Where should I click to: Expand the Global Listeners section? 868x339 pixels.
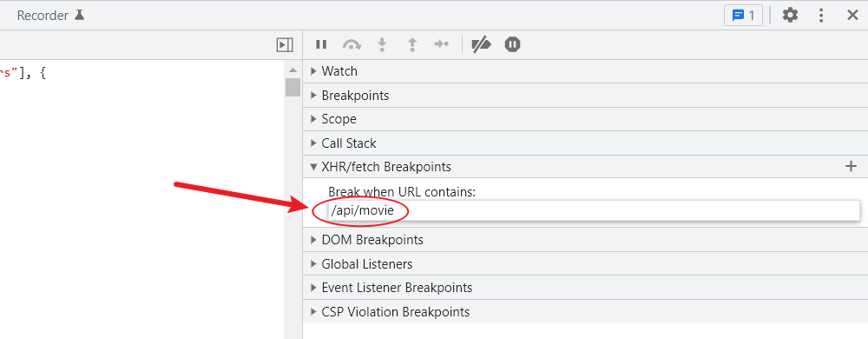point(585,264)
